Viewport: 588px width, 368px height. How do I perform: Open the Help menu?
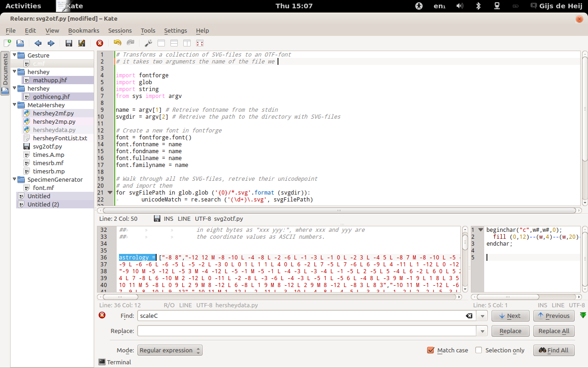[202, 30]
